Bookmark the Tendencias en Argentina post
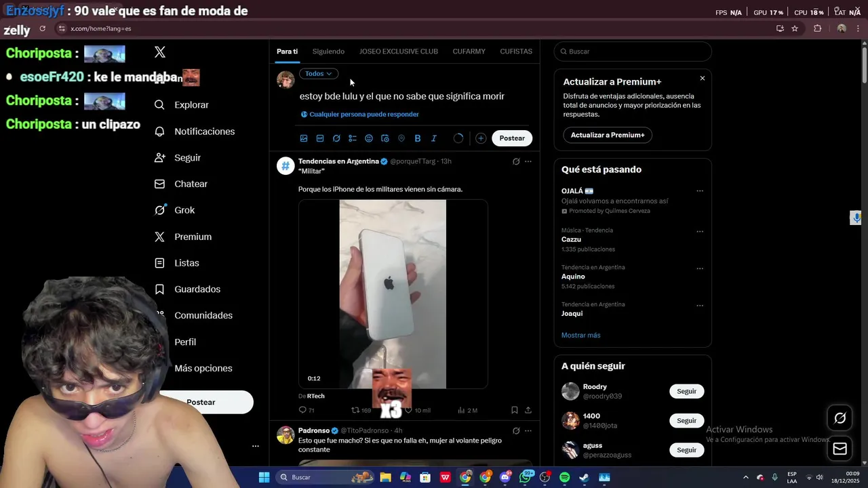 pyautogui.click(x=514, y=410)
